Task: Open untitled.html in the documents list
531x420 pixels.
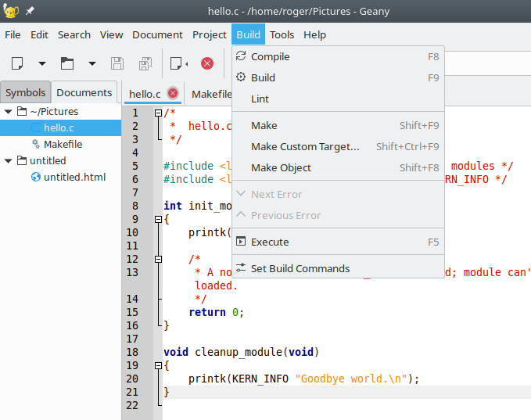Action: pyautogui.click(x=74, y=177)
